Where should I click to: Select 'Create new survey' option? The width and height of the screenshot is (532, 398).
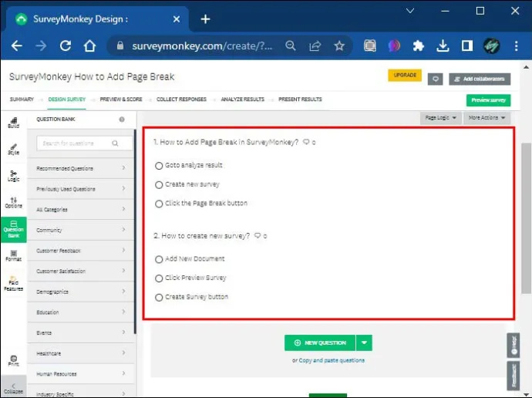point(159,185)
